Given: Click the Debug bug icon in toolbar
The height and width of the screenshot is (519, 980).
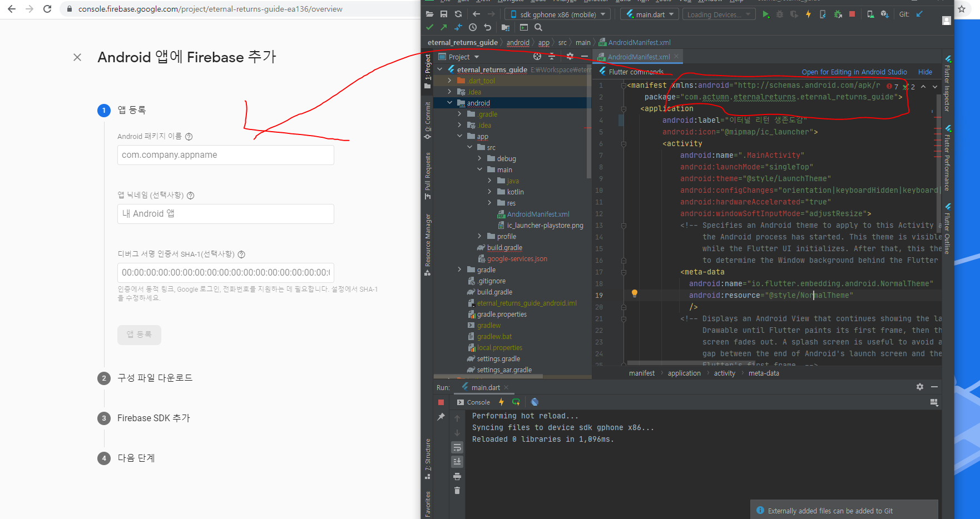Looking at the screenshot, I should click(x=780, y=14).
